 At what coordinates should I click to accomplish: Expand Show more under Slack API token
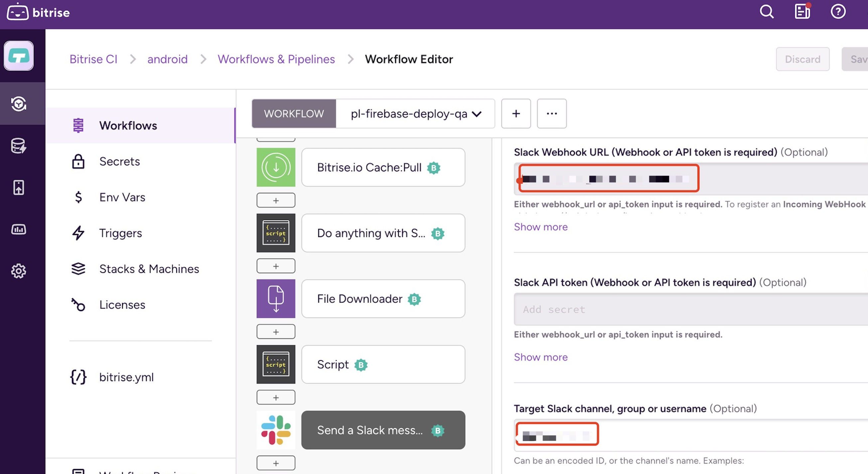tap(541, 357)
